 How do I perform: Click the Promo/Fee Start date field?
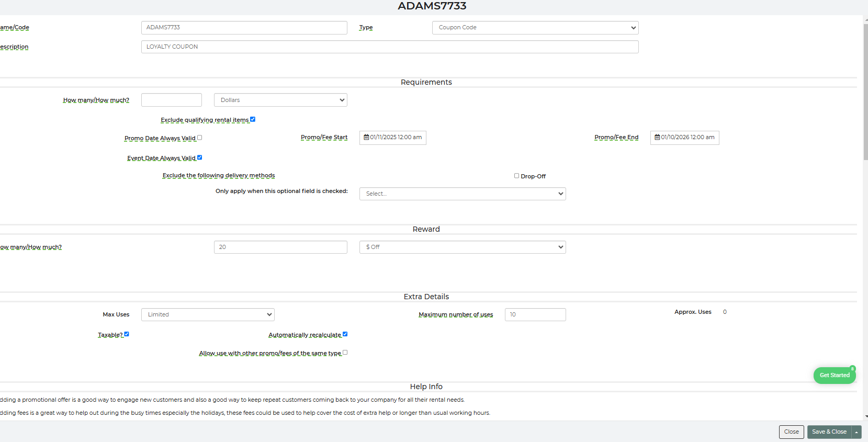[x=393, y=138]
